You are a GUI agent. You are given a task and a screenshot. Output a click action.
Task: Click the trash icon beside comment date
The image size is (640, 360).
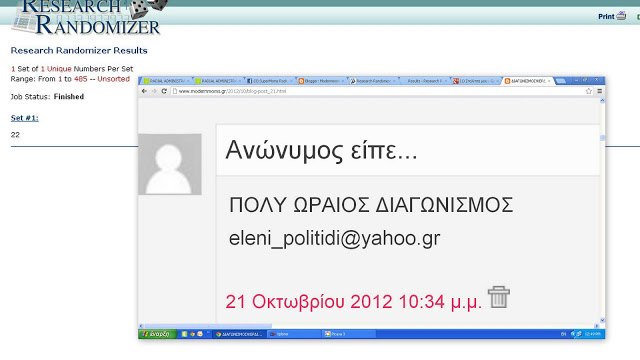tap(499, 297)
